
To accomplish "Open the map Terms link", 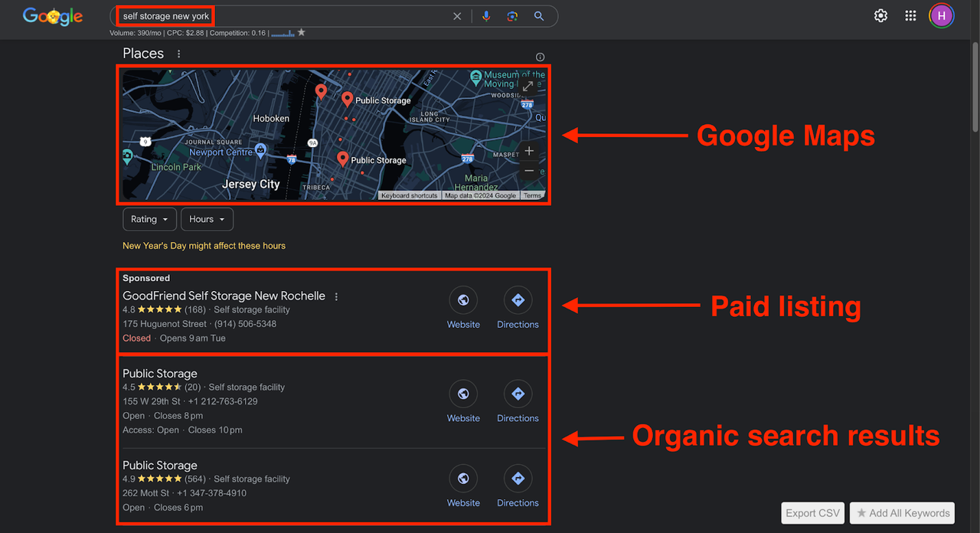I will [x=533, y=195].
